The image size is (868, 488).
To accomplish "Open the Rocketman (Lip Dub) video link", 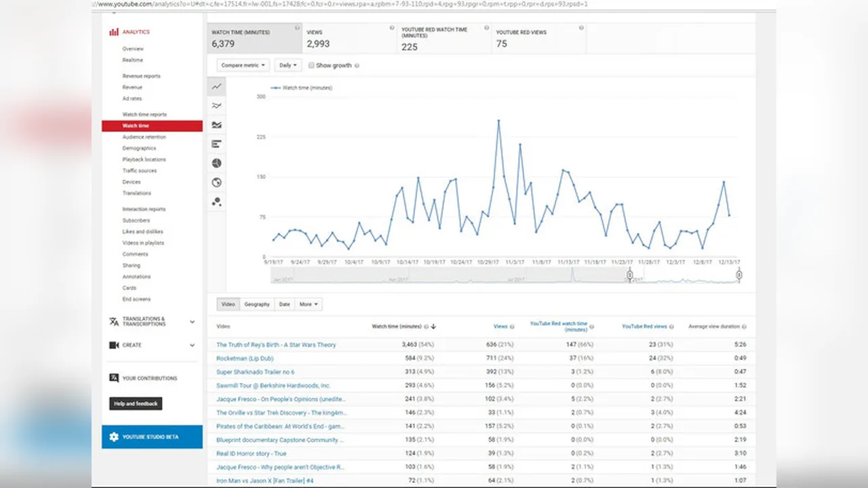I will pyautogui.click(x=243, y=359).
